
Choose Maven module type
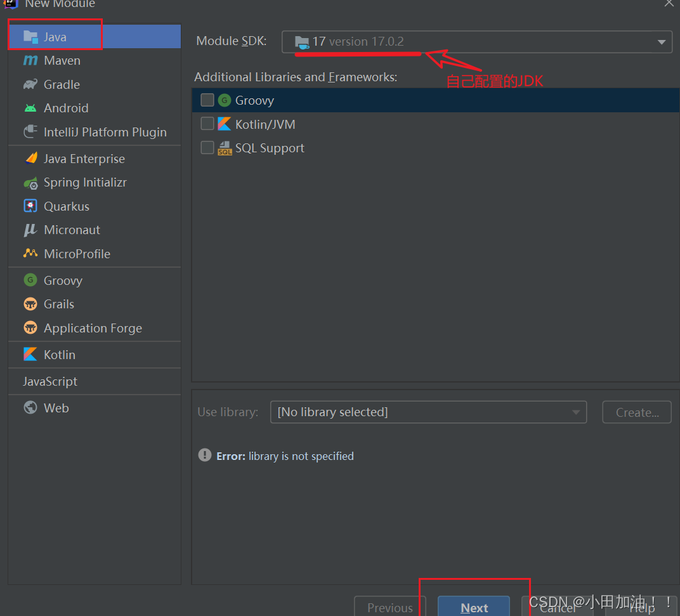95,60
